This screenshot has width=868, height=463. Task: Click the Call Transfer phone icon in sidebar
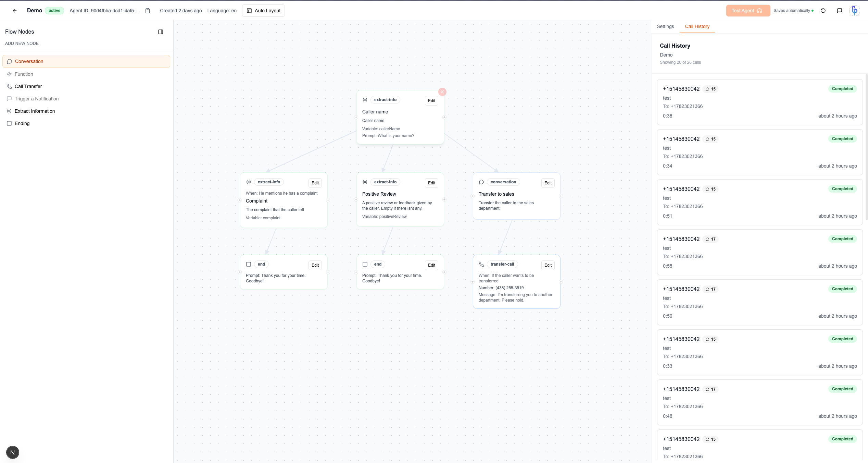click(x=9, y=86)
